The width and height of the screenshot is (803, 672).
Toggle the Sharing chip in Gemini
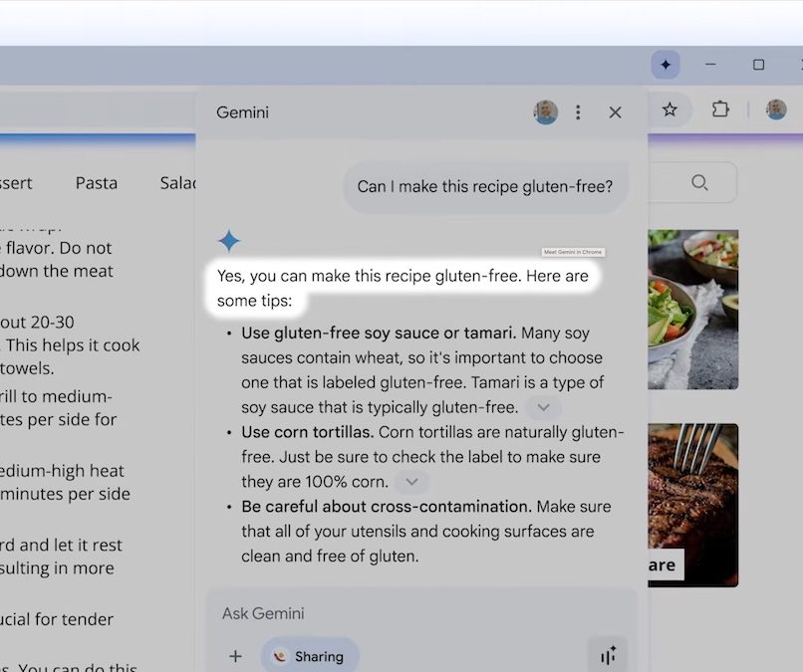coord(310,656)
